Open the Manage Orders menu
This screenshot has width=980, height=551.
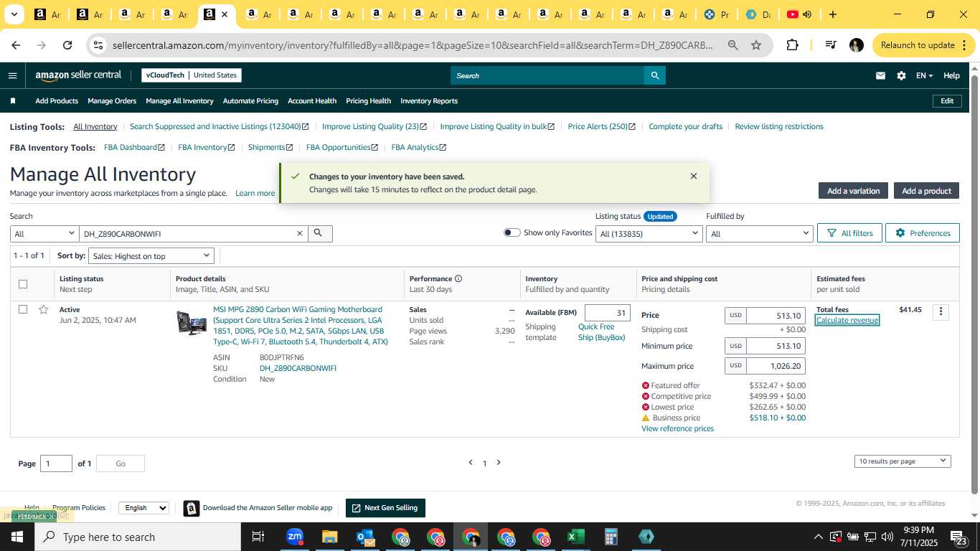click(x=112, y=101)
